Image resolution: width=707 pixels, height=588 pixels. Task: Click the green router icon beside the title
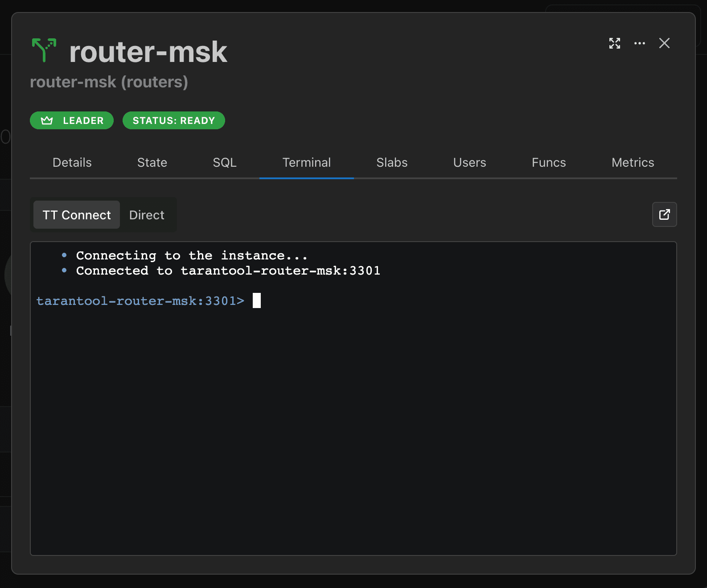click(x=44, y=49)
